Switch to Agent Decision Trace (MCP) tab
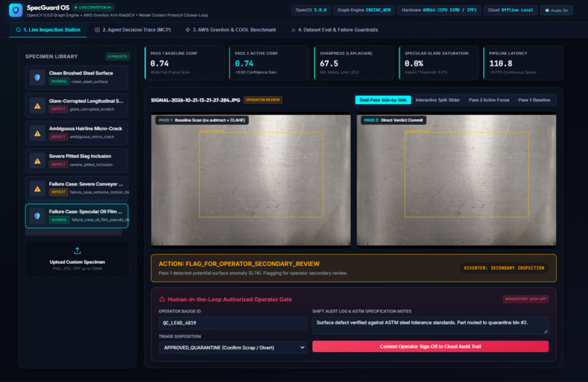This screenshot has width=588, height=382. pos(133,30)
